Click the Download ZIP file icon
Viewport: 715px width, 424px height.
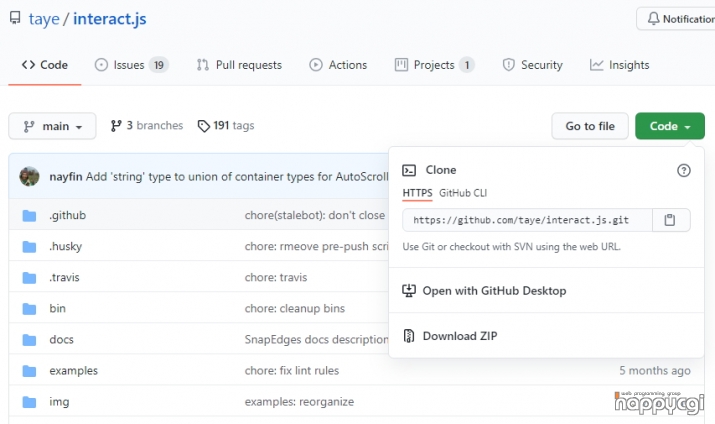409,336
